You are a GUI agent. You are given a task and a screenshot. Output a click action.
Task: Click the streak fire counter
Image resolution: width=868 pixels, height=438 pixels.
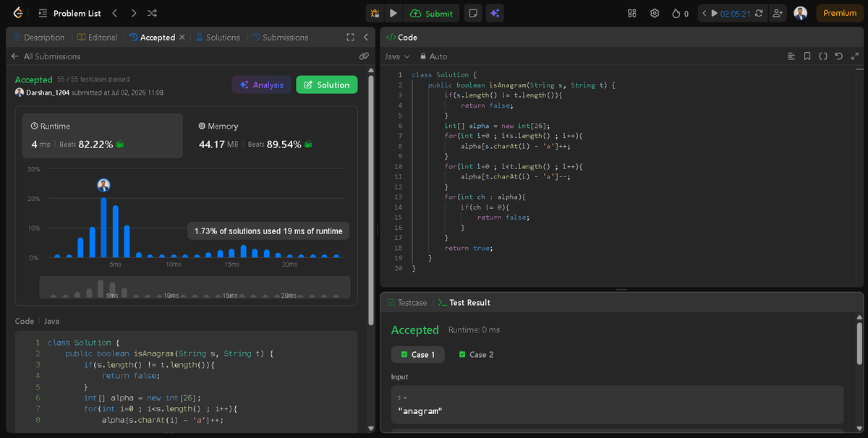click(680, 13)
